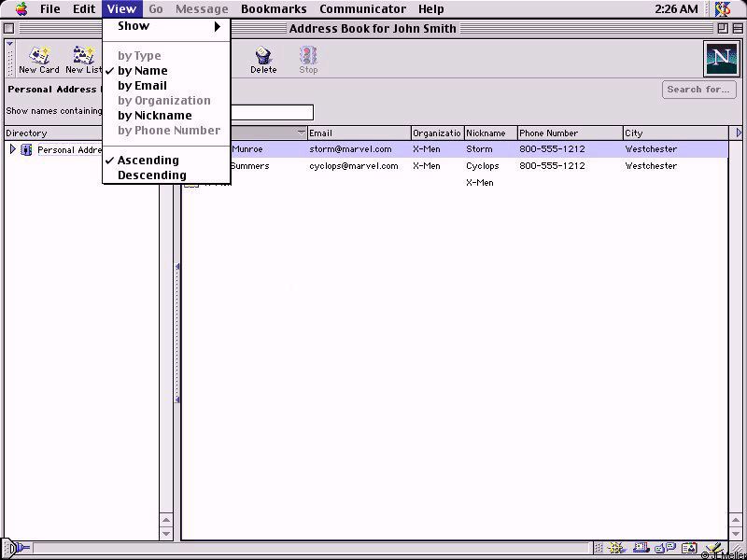Select sort by Nickname option
The width and height of the screenshot is (747, 560).
(154, 116)
